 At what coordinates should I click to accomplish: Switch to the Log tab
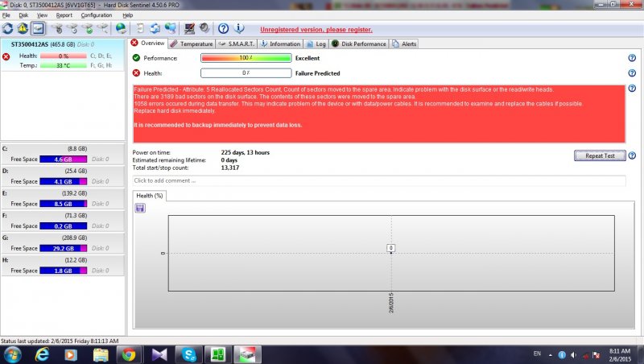coord(316,44)
